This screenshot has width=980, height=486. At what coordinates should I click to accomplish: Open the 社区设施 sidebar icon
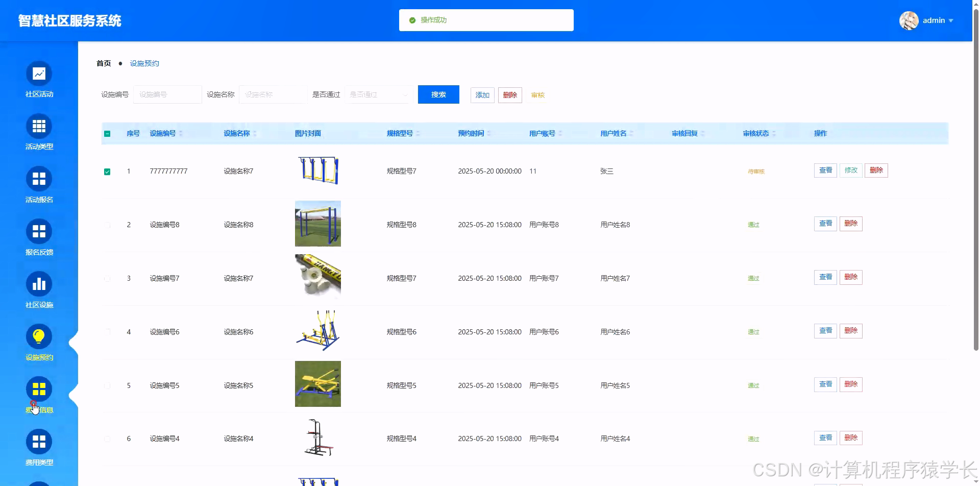[x=39, y=284]
